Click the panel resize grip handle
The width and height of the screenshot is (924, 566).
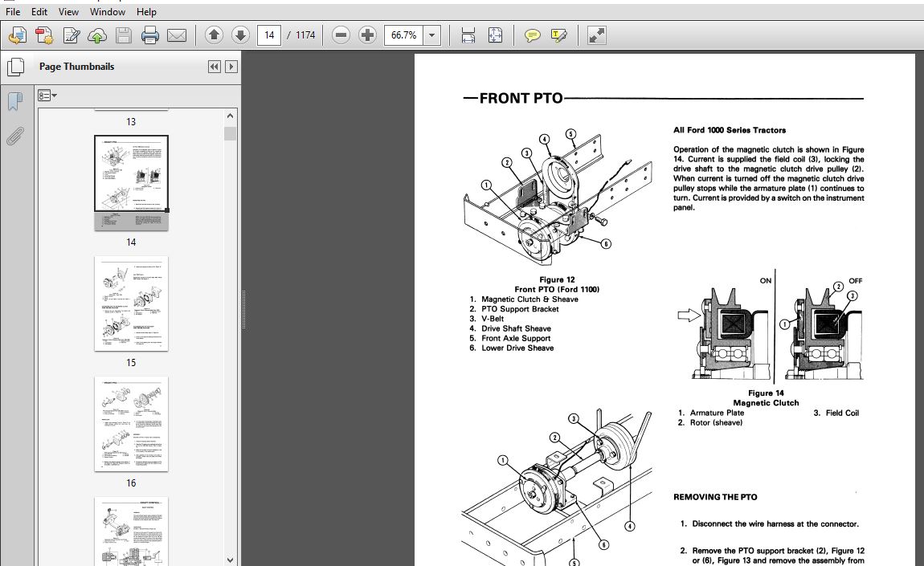pyautogui.click(x=243, y=308)
